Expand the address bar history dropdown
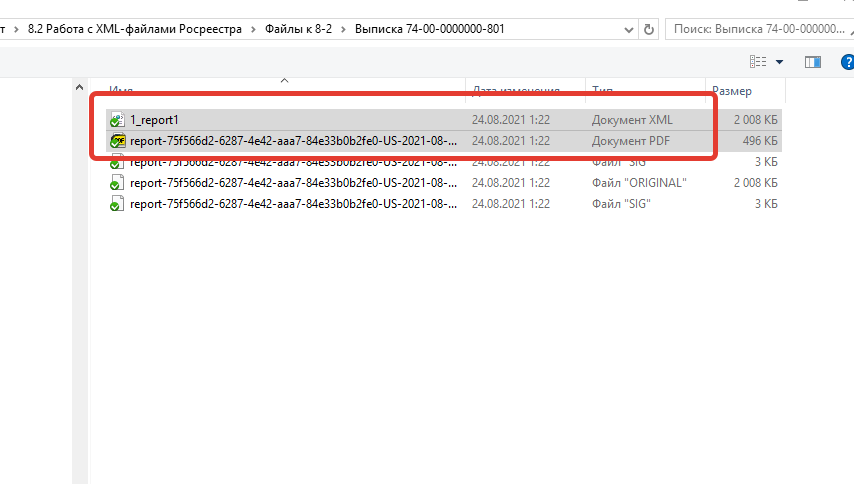Screen dimensions: 854x484 tap(629, 29)
